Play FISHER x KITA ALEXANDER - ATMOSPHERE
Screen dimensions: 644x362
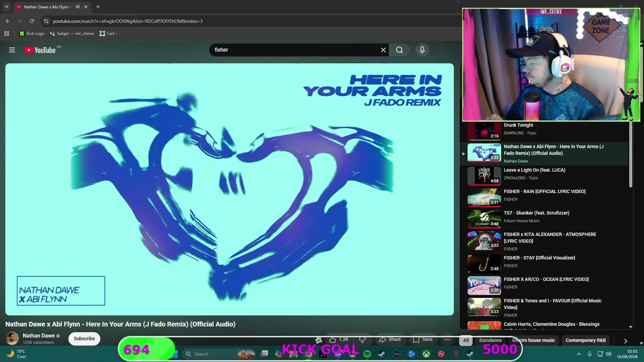pos(550,238)
